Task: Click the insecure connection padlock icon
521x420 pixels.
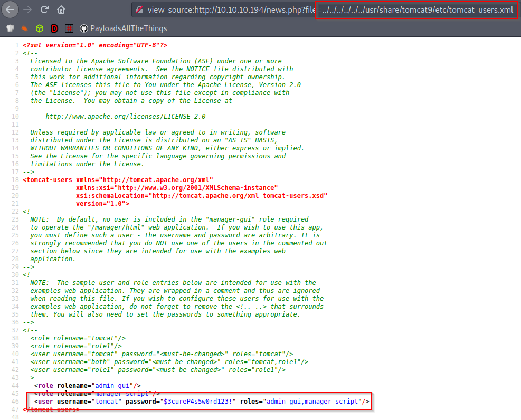Action: 139,9
